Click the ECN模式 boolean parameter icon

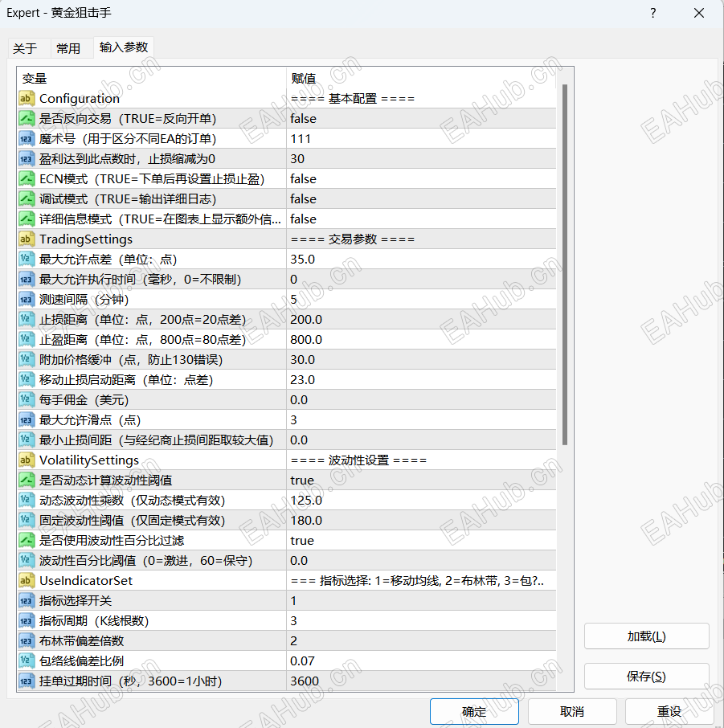pos(27,178)
